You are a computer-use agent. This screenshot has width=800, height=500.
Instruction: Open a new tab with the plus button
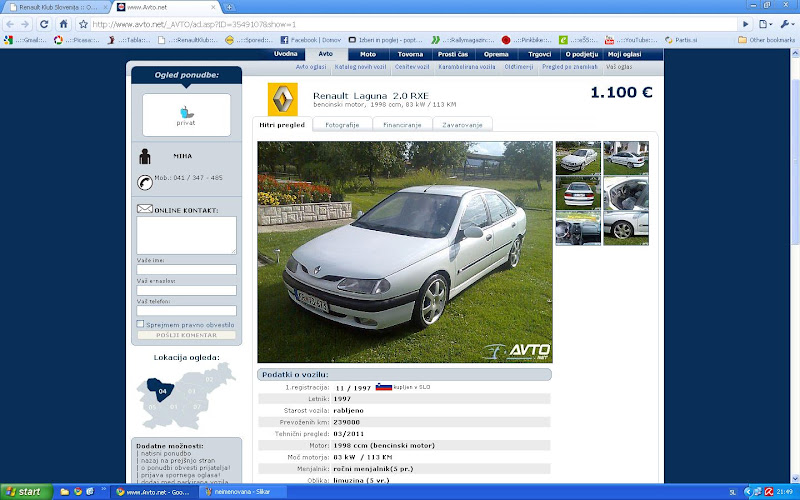click(230, 7)
